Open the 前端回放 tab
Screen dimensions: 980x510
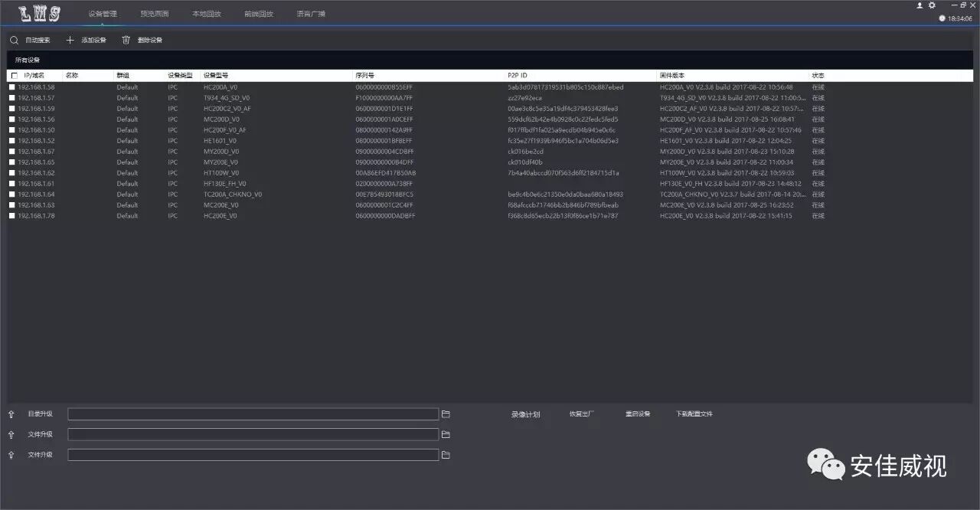pyautogui.click(x=259, y=14)
